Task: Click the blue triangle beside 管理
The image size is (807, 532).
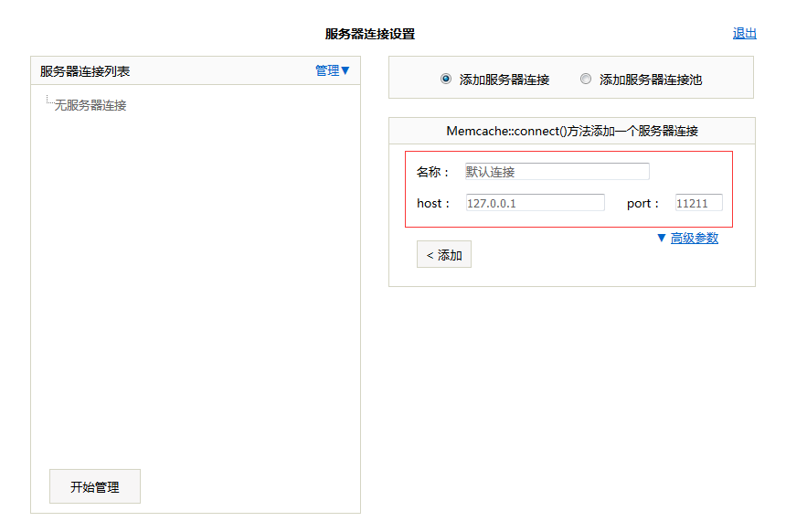Action: pyautogui.click(x=344, y=69)
